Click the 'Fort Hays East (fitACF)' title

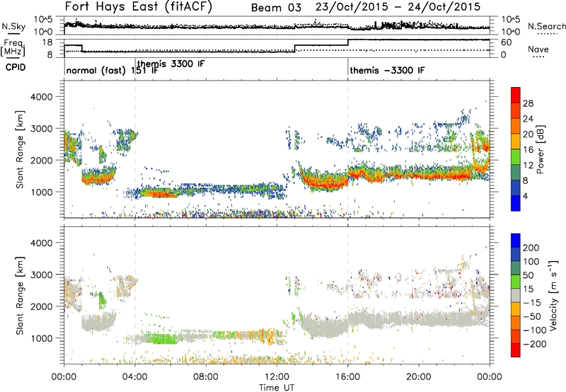(139, 6)
